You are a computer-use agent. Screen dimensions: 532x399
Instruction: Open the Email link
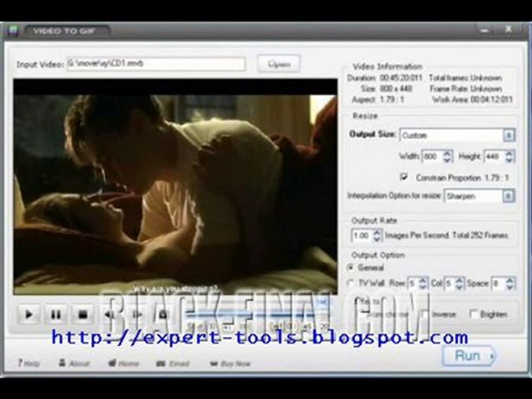[x=173, y=364]
